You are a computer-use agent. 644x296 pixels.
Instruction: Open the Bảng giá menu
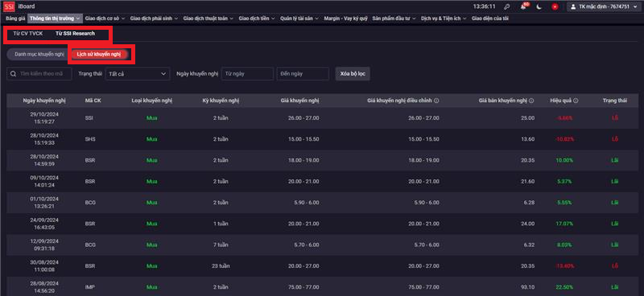(15, 18)
